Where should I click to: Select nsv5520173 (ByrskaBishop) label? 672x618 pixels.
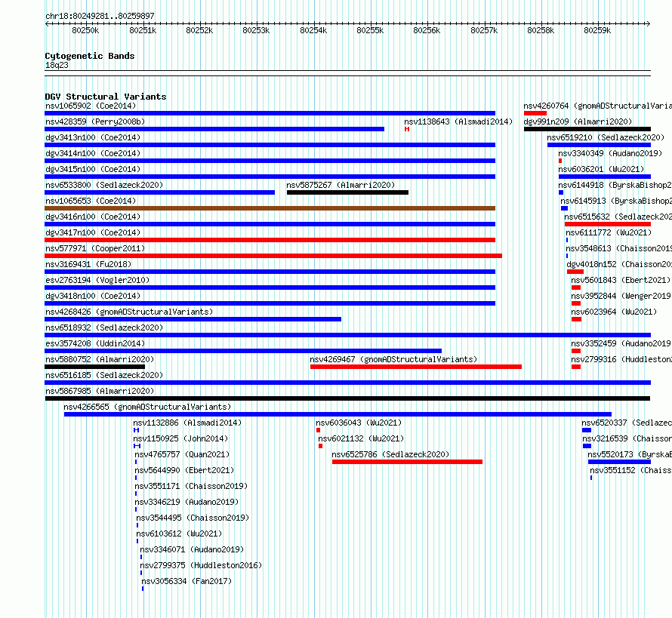point(630,454)
